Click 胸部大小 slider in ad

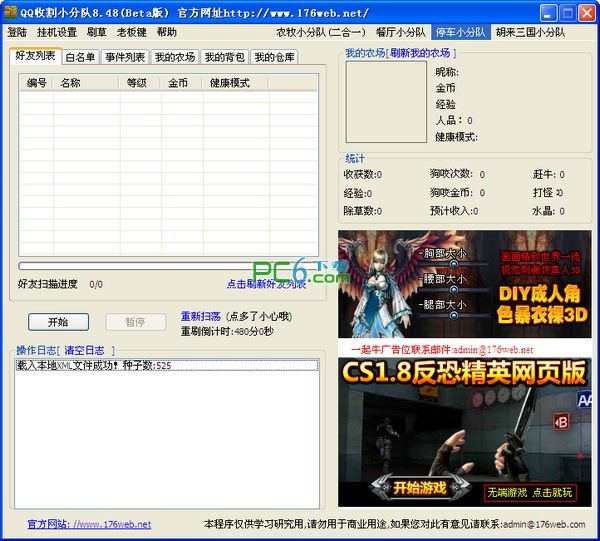pos(454,264)
